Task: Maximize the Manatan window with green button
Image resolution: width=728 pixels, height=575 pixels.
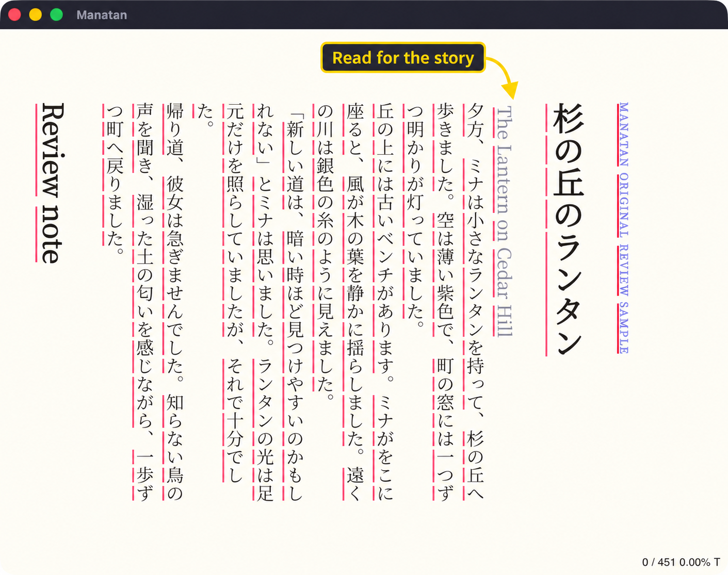Action: 56,14
